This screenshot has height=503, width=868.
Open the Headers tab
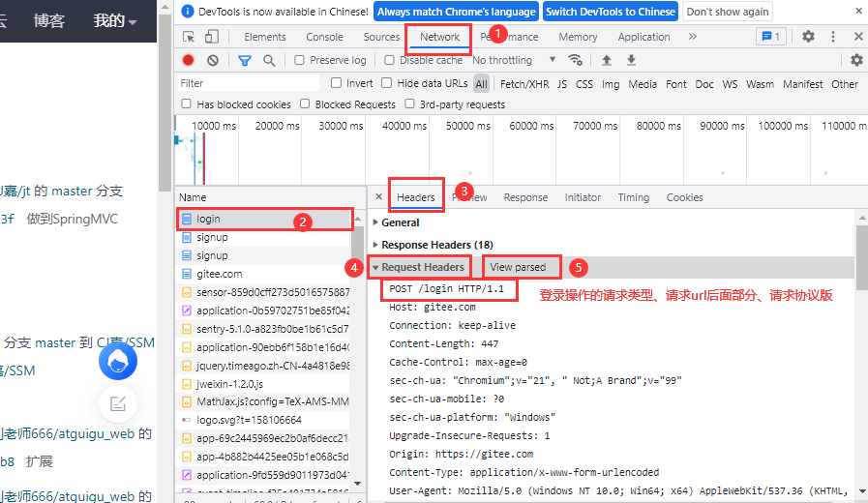coord(416,197)
